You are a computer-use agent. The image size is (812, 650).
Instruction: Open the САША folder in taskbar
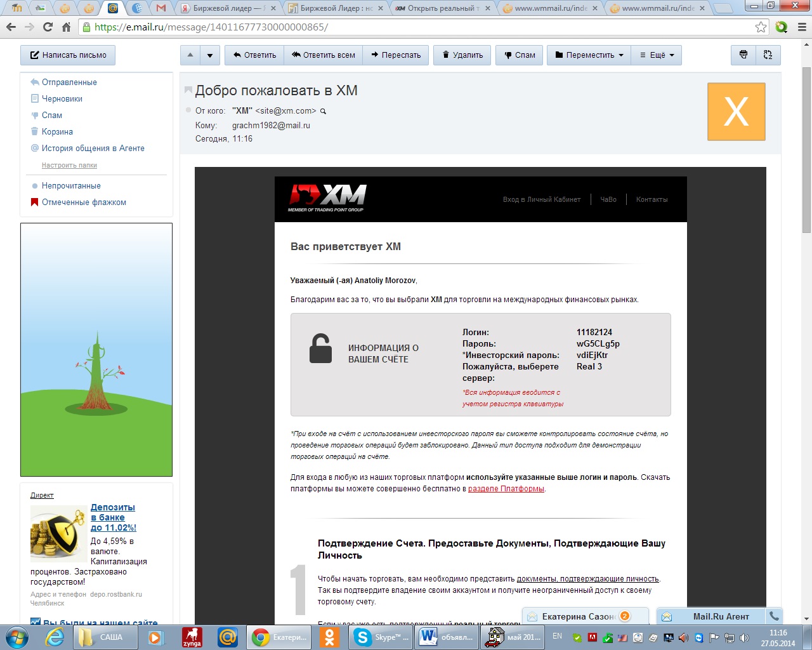[104, 637]
